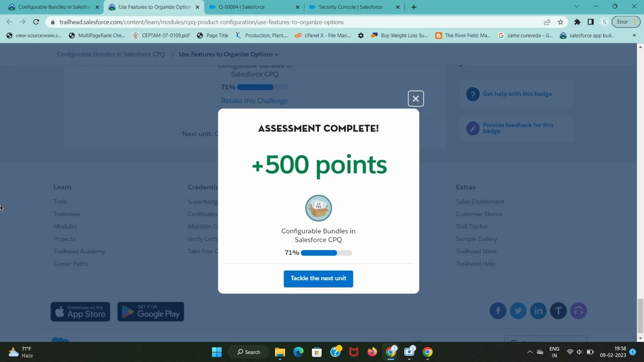Open Configurable Bundles in Salesforce CPQ breadcrumb
Image resolution: width=644 pixels, height=362 pixels.
(111, 54)
